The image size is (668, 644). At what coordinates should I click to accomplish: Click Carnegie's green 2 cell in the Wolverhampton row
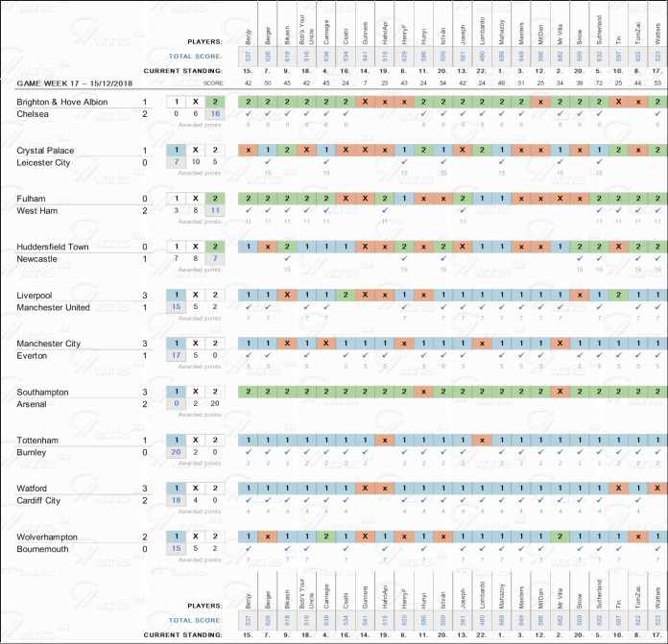(x=326, y=535)
